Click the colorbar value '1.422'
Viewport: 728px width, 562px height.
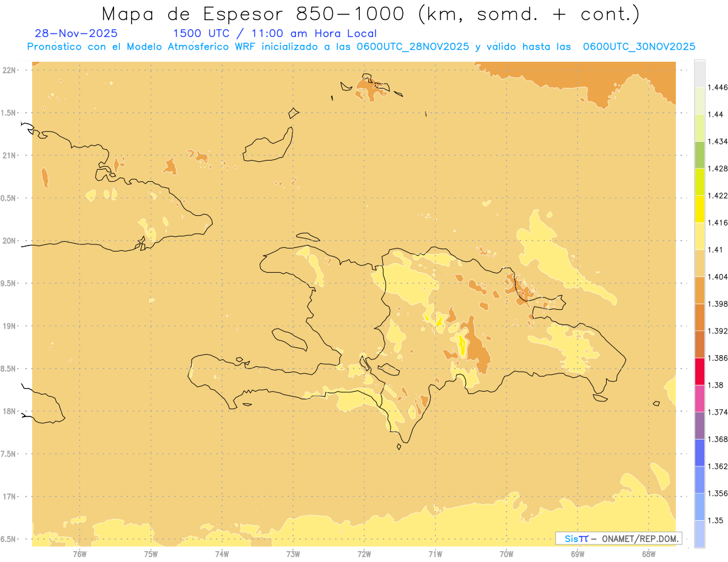pyautogui.click(x=718, y=196)
